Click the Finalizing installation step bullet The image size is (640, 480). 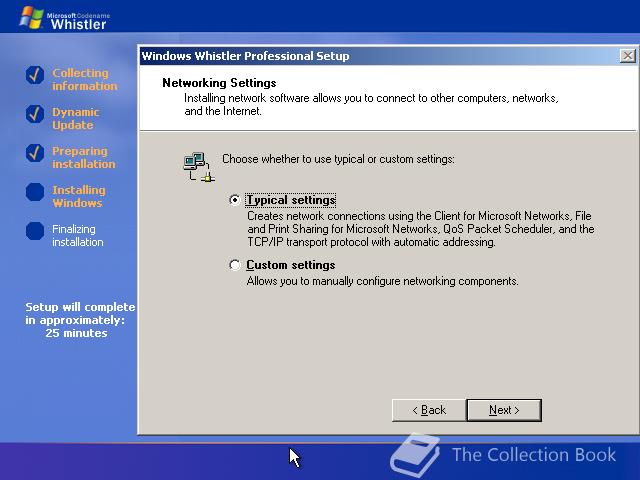pos(35,231)
